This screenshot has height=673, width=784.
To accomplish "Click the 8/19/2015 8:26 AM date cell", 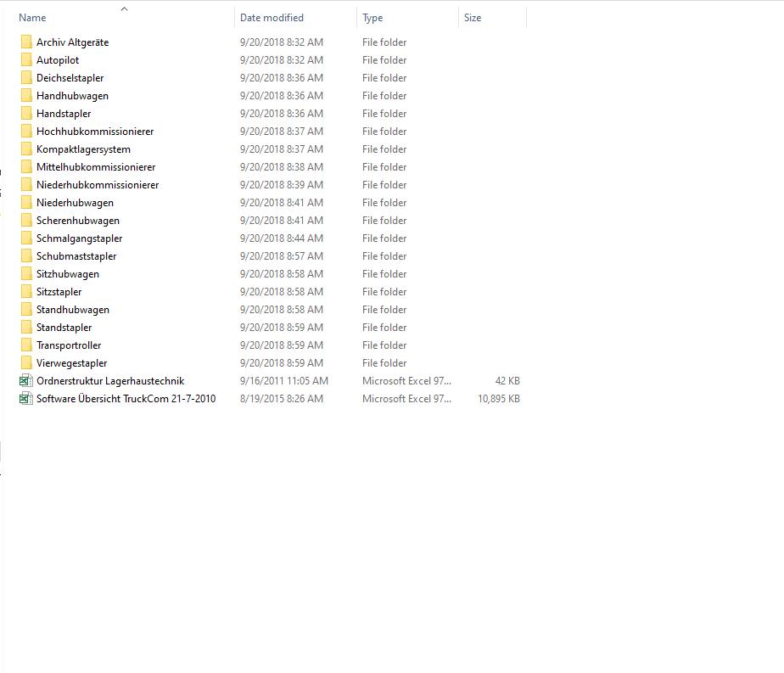I will pos(282,399).
